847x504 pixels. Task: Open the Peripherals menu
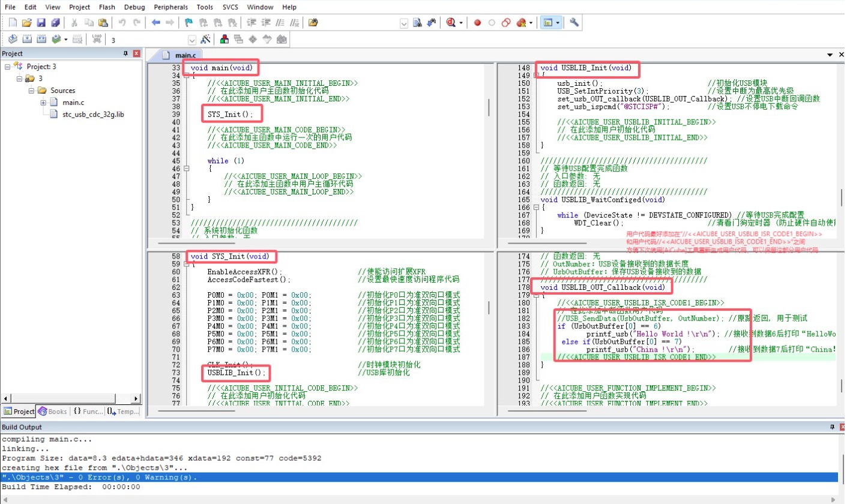pyautogui.click(x=170, y=7)
